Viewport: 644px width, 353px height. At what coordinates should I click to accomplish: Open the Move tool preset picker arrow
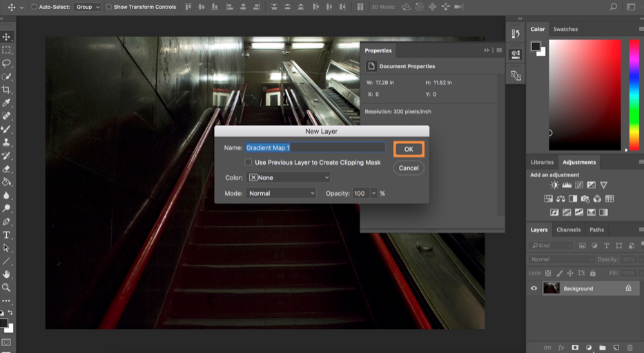(22, 7)
